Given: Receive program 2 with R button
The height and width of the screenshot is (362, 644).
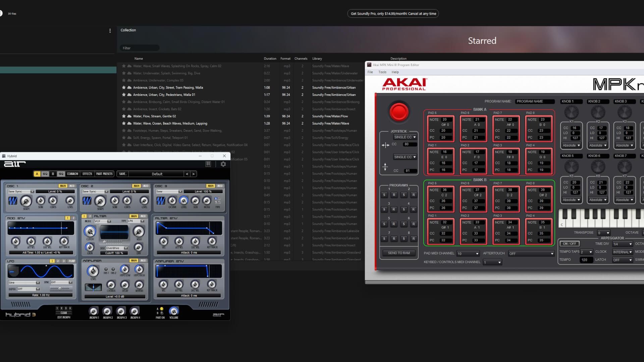Looking at the screenshot, I should tap(414, 195).
